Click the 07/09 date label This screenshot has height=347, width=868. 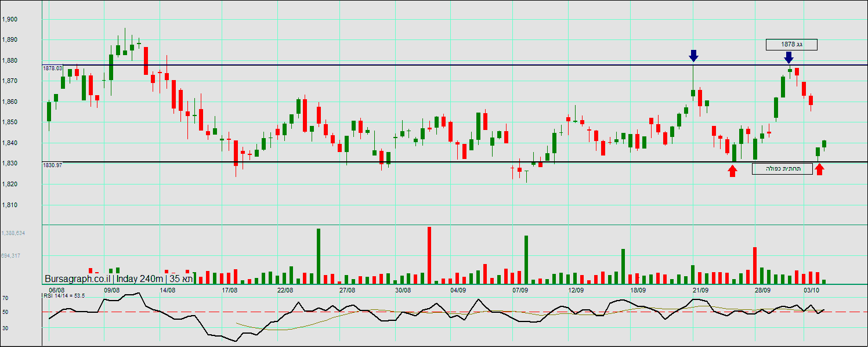[520, 290]
